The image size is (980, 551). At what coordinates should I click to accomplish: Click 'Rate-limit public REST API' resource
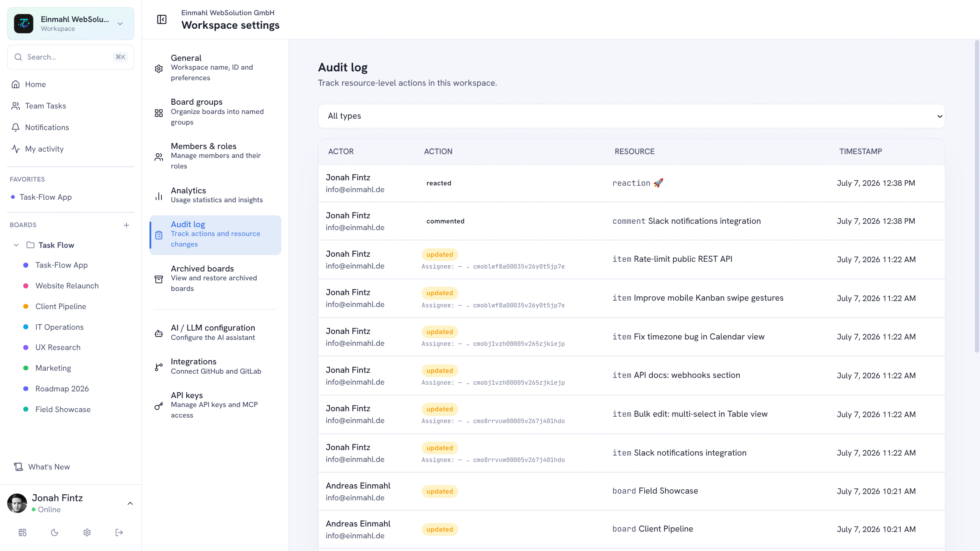coord(683,259)
